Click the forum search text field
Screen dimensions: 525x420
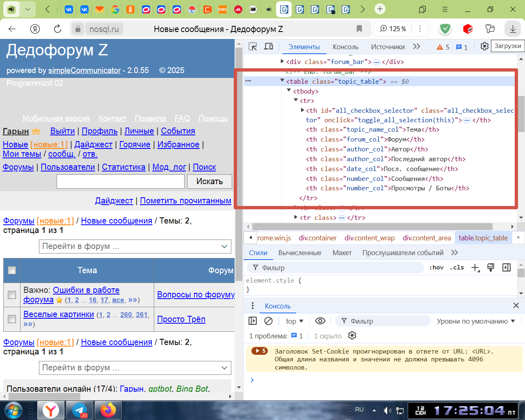(x=120, y=181)
